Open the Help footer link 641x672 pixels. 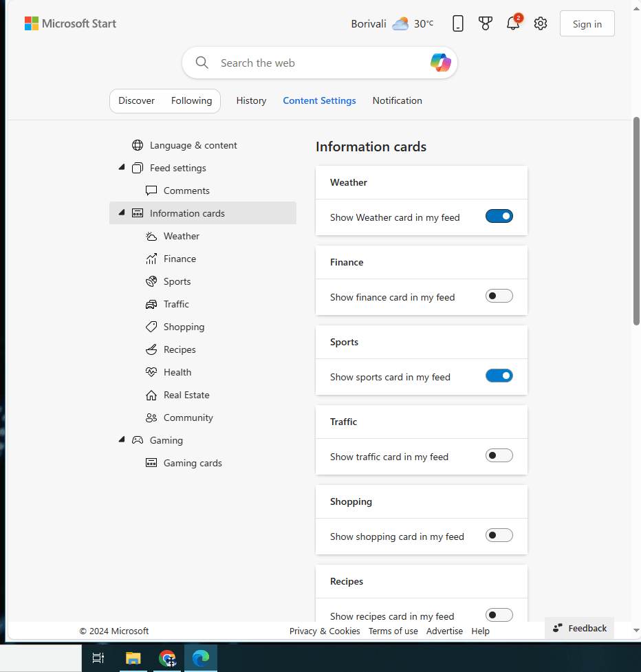coord(480,631)
